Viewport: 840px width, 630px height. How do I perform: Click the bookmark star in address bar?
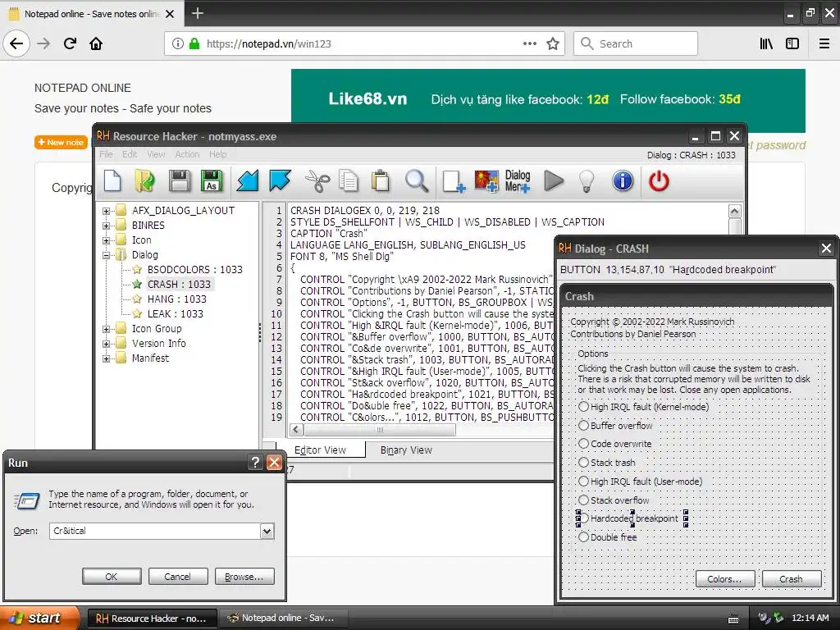[553, 43]
